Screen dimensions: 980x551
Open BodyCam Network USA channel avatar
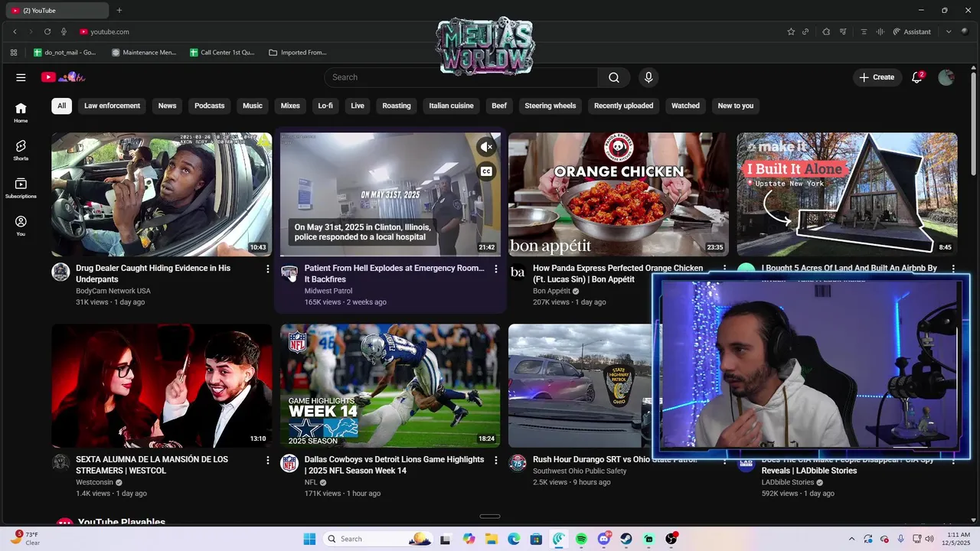tap(60, 272)
